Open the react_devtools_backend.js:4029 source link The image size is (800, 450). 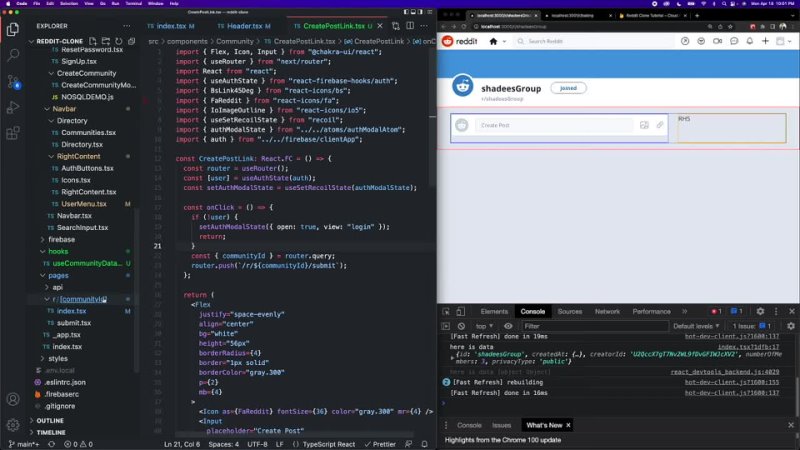tap(724, 372)
